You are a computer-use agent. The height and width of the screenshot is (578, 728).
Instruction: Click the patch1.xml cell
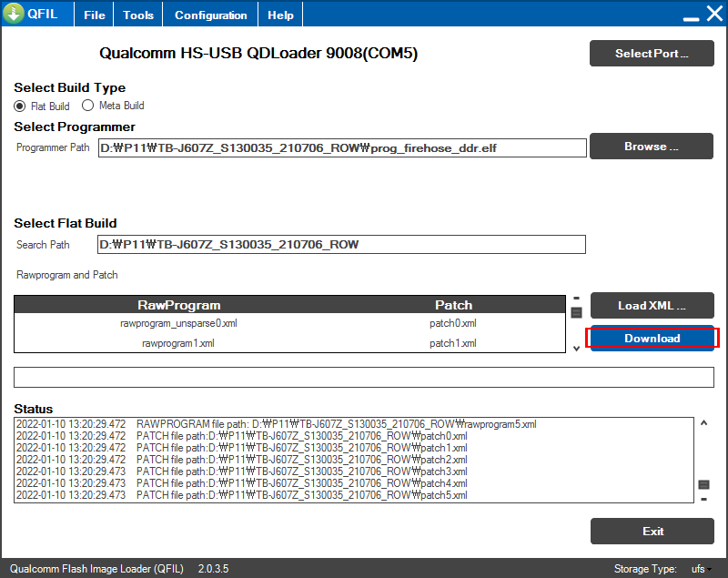pyautogui.click(x=452, y=343)
